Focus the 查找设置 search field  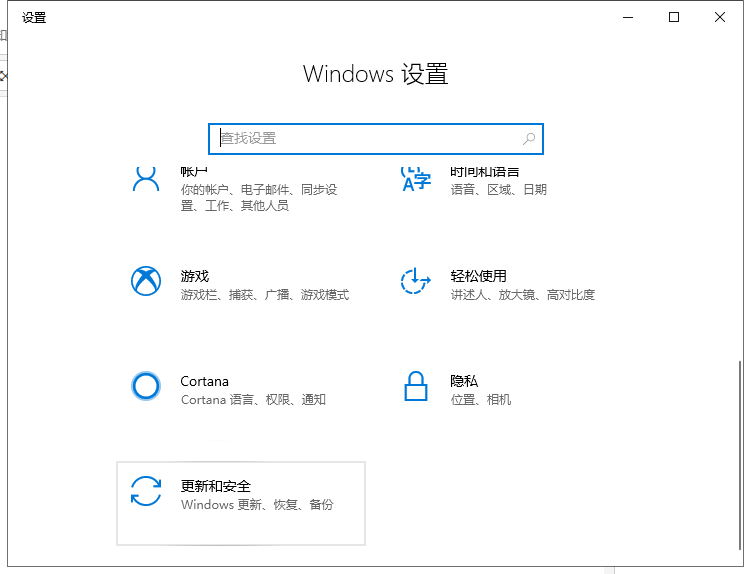point(376,139)
